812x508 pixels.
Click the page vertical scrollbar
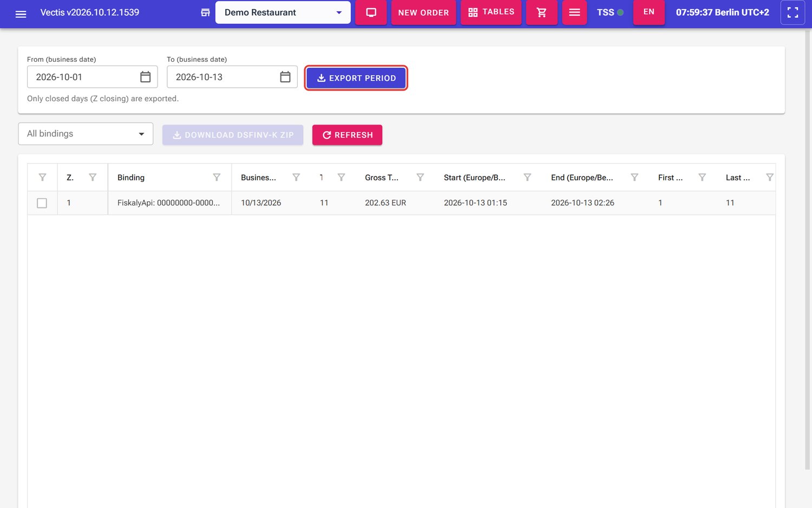(808, 249)
